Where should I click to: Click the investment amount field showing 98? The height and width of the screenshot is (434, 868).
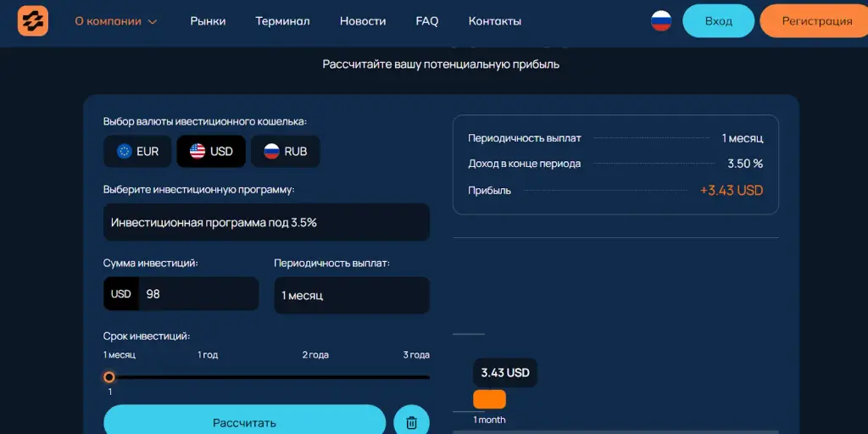(198, 294)
